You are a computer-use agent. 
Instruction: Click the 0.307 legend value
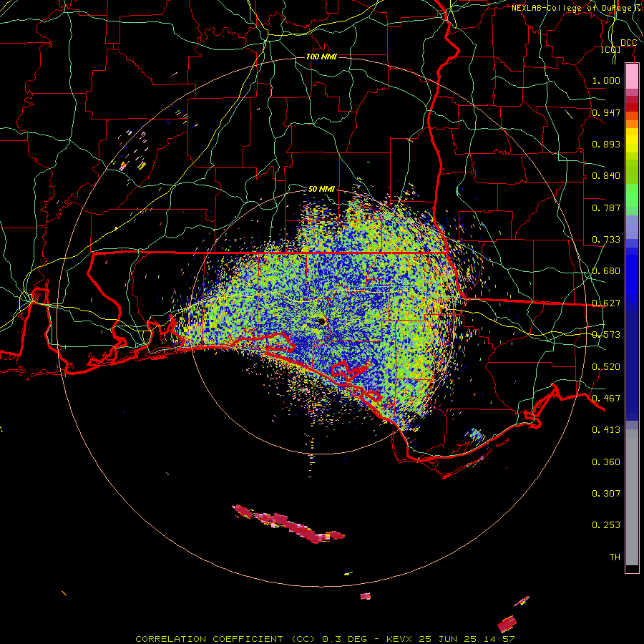click(606, 494)
